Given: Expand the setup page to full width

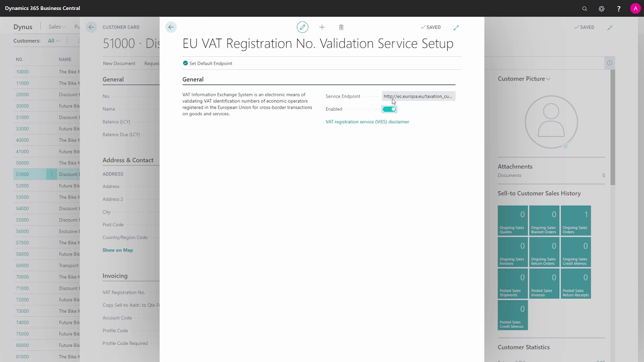Looking at the screenshot, I should point(456,27).
